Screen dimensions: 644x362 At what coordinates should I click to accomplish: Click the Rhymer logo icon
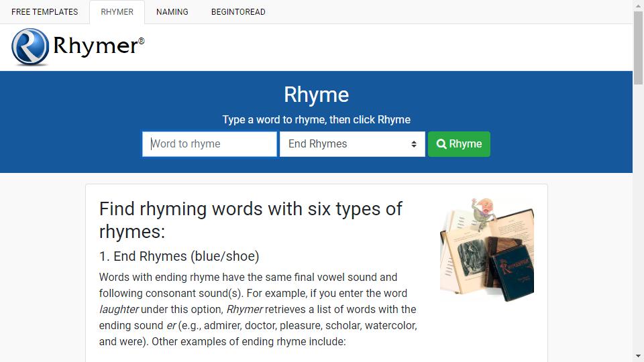[x=30, y=47]
